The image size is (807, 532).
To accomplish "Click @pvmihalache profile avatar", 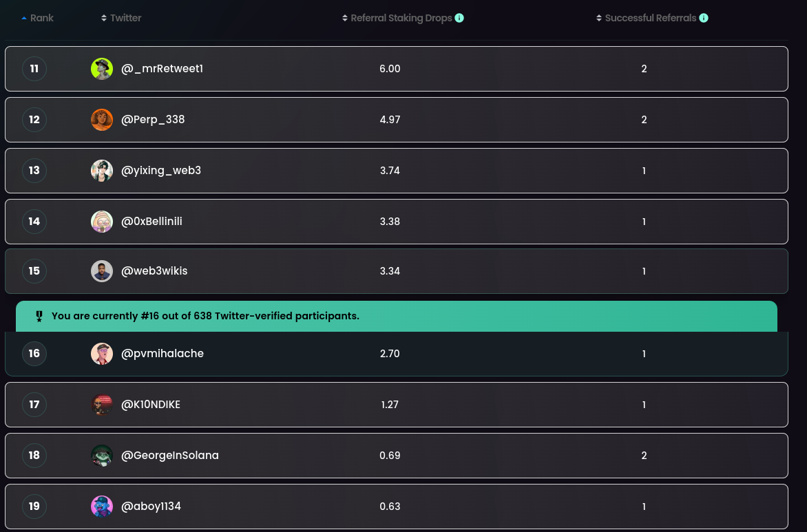I will [102, 354].
